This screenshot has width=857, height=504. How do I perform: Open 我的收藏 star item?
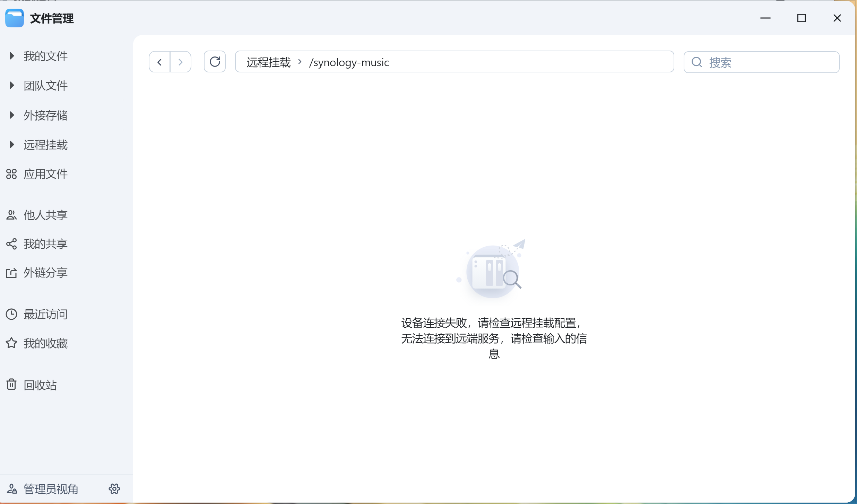(45, 343)
